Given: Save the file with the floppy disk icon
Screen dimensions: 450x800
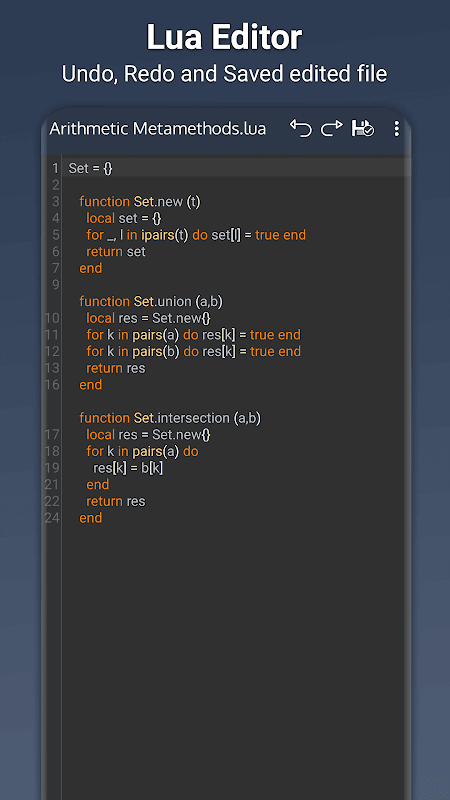Looking at the screenshot, I should tap(363, 128).
